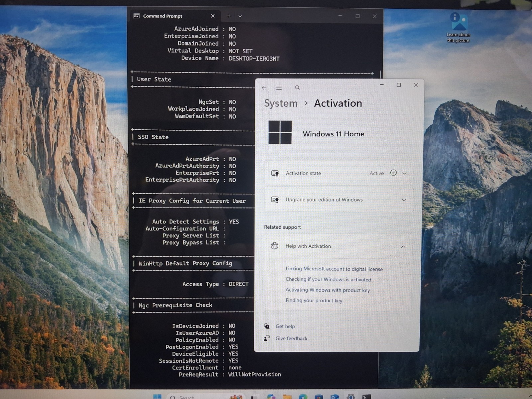
Task: Collapse the Help with Activation section
Action: pos(403,246)
